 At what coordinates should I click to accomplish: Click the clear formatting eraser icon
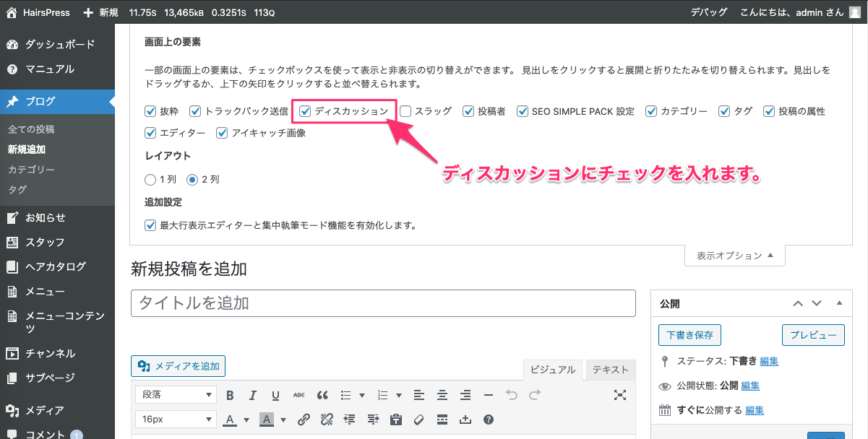pyautogui.click(x=418, y=420)
